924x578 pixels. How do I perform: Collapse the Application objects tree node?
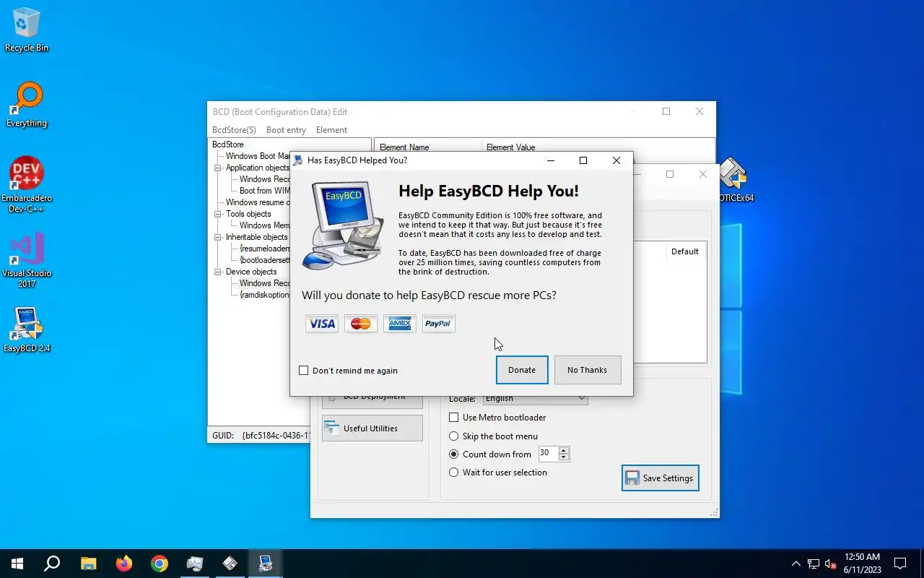[x=218, y=168]
